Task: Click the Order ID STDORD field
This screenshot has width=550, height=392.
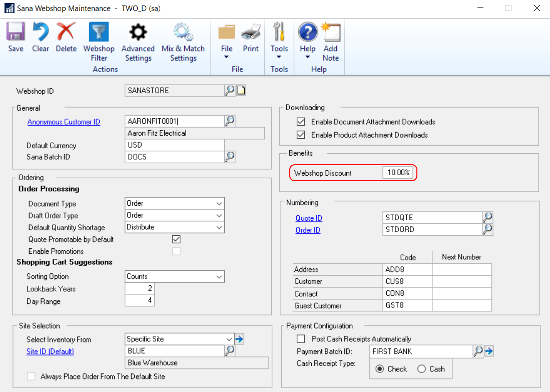Action: [432, 229]
